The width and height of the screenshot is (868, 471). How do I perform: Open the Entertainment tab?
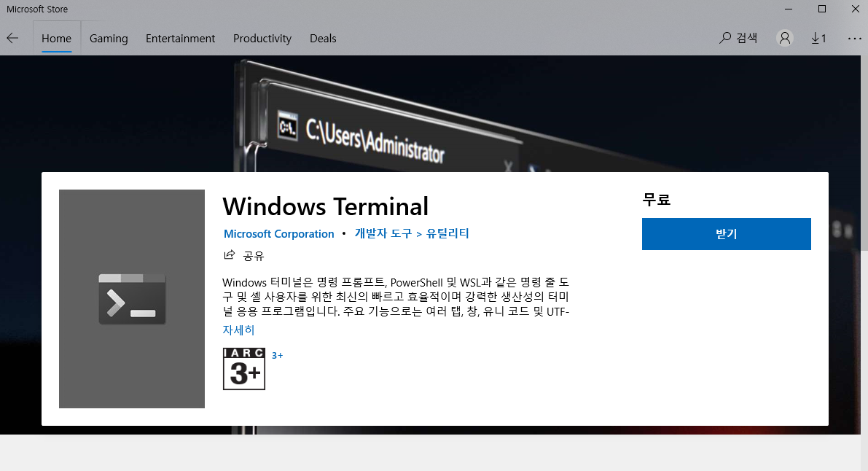[180, 38]
